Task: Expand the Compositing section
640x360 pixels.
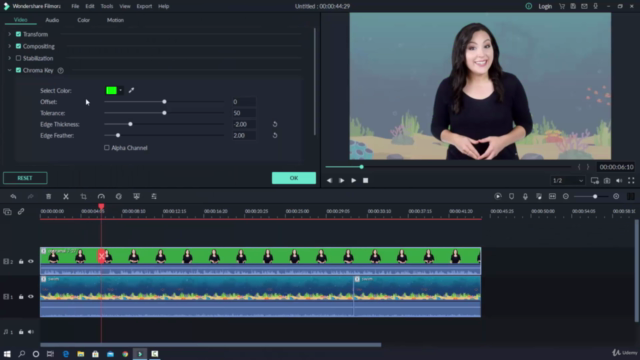Action: [9, 46]
